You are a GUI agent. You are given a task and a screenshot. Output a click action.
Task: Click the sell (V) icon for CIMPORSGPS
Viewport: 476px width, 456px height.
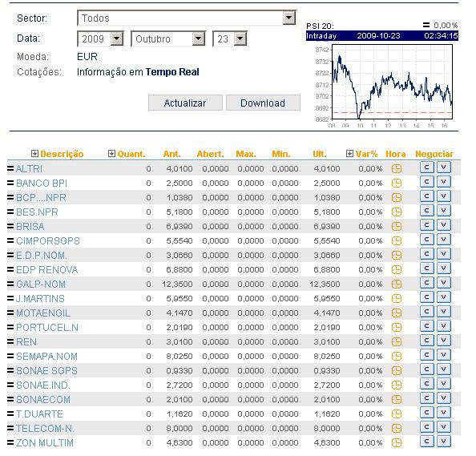coord(443,240)
